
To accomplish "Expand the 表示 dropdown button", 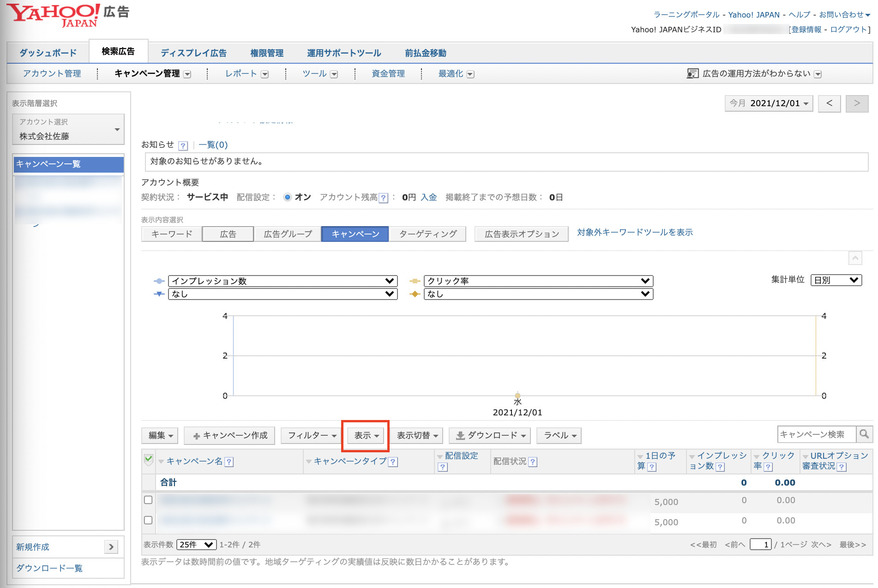I will [366, 435].
